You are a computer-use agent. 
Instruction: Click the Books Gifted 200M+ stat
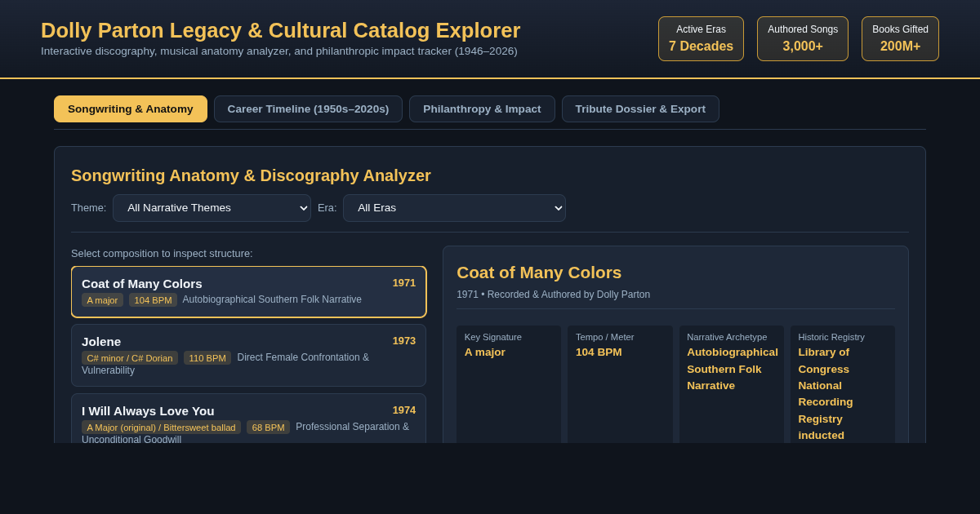(900, 38)
